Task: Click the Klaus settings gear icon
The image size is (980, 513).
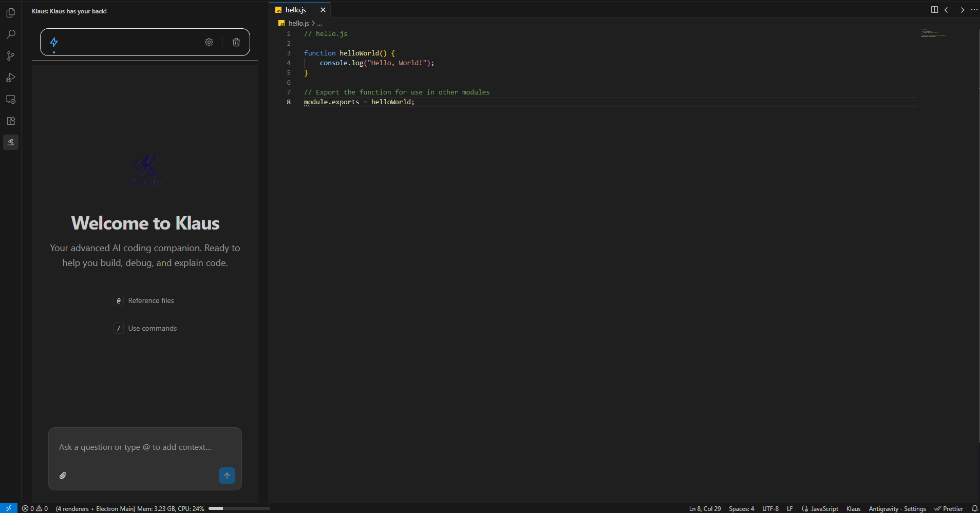Action: [x=209, y=42]
